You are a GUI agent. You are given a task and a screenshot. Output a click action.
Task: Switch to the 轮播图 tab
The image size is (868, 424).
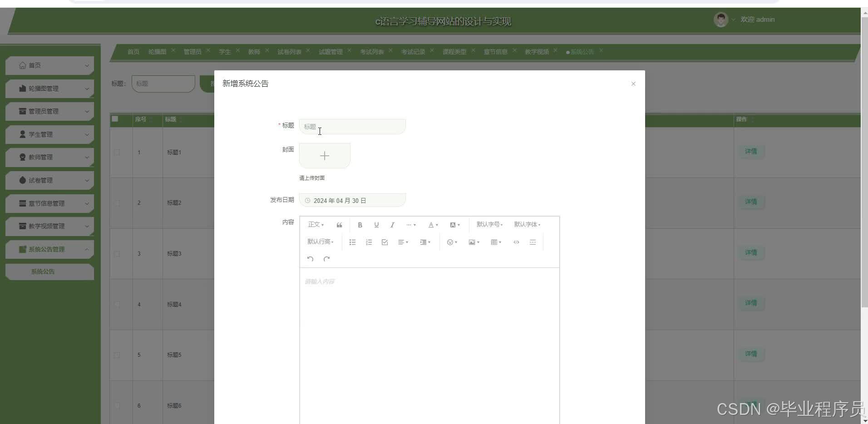tap(157, 52)
